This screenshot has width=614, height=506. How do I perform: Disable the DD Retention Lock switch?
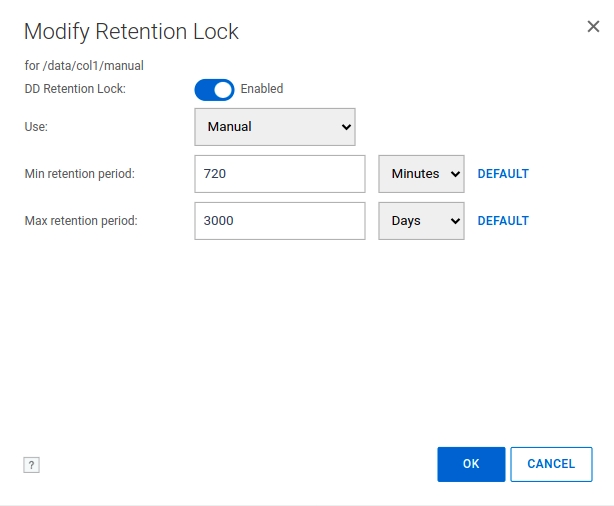214,90
